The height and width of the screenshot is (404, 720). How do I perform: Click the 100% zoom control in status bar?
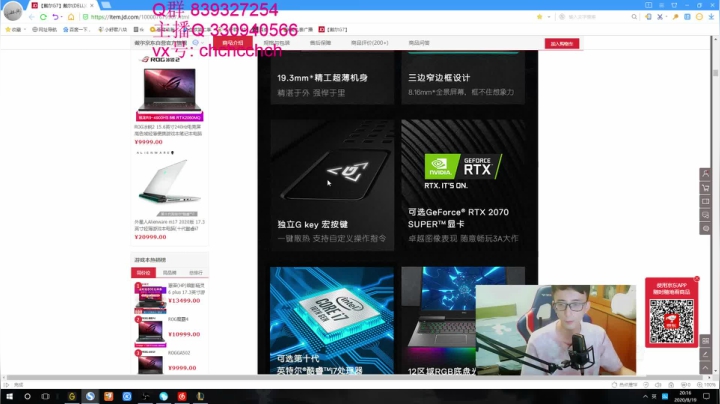(x=706, y=385)
